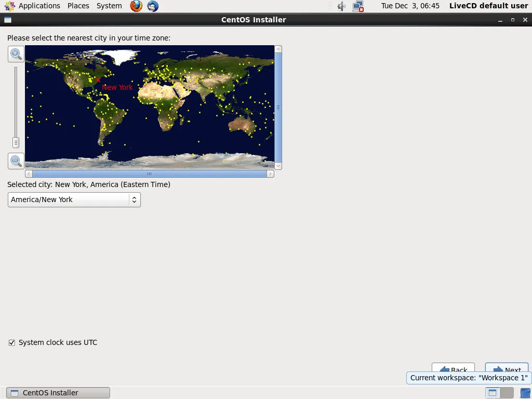
Task: Open Thunderbird mail from the top panel
Action: tap(153, 6)
